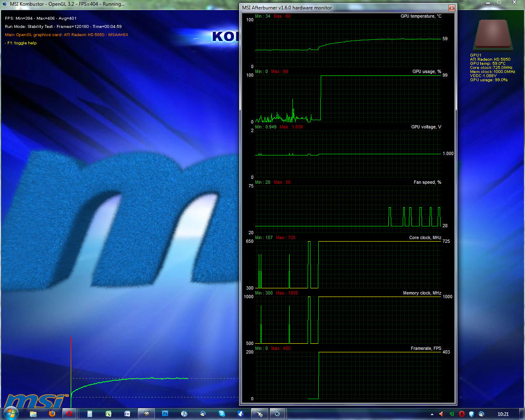Switch to MSI Afterburner taskbar button
This screenshot has height=420, width=525.
[x=259, y=414]
